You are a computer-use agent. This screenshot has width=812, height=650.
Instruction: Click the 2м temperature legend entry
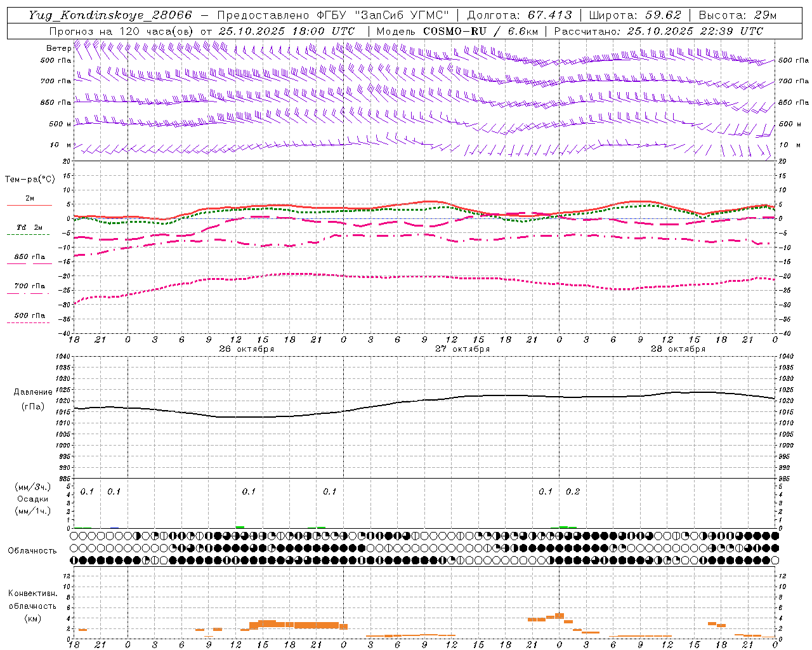pyautogui.click(x=30, y=198)
